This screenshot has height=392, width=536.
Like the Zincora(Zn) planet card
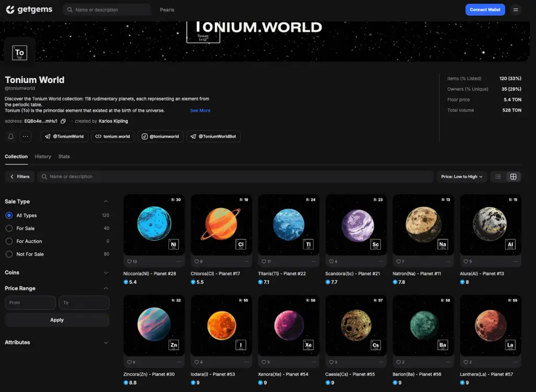129,362
